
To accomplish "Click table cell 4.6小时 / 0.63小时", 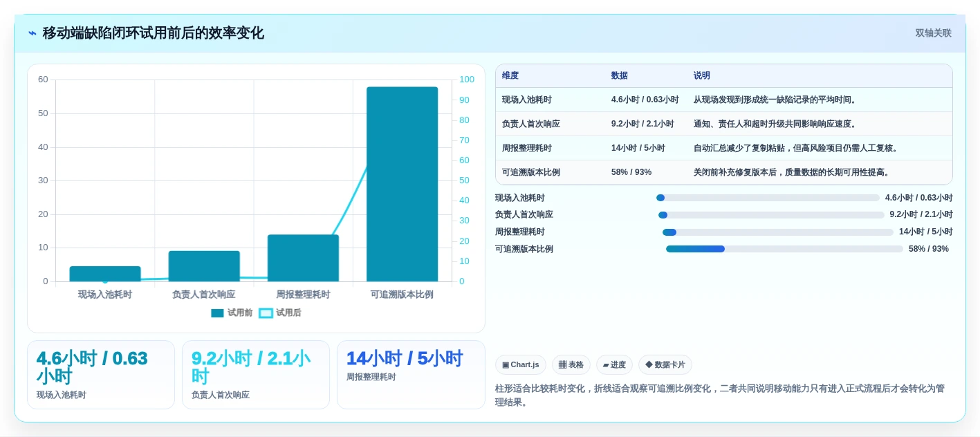I will point(645,100).
